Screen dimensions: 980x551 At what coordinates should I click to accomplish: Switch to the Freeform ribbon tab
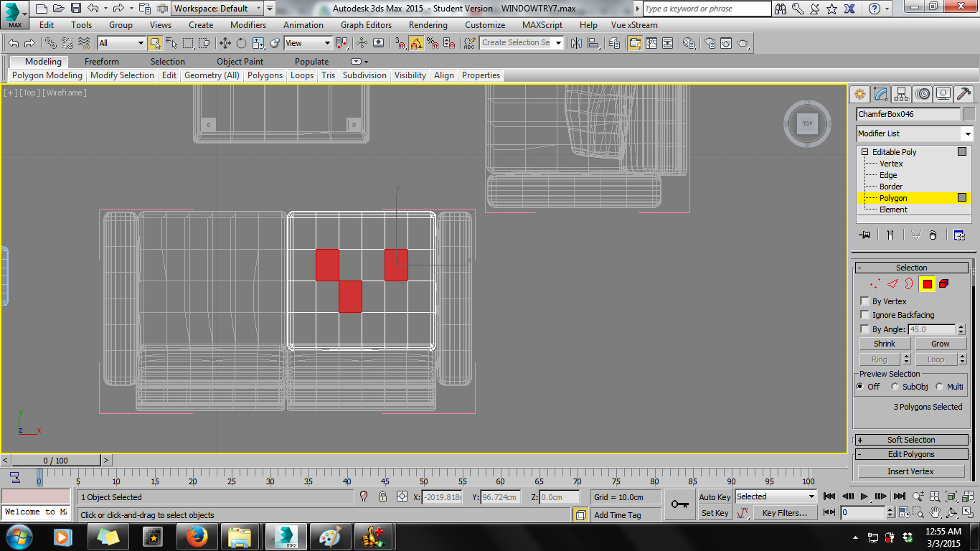101,62
